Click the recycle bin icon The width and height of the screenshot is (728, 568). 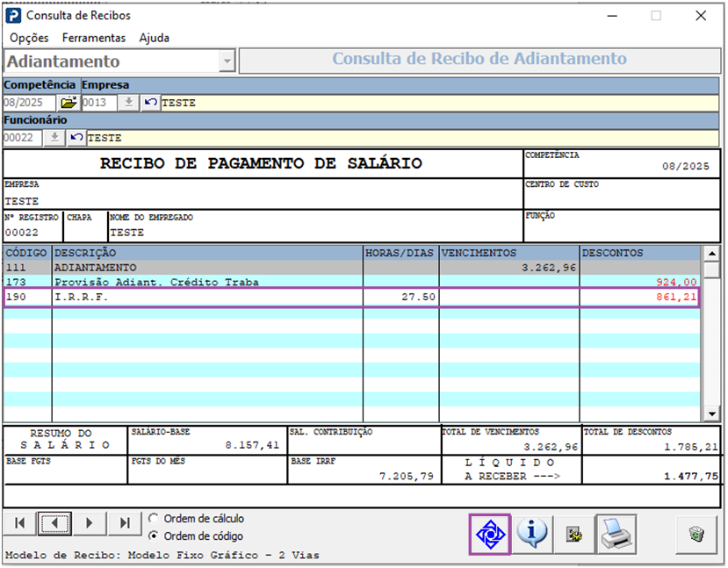[696, 533]
